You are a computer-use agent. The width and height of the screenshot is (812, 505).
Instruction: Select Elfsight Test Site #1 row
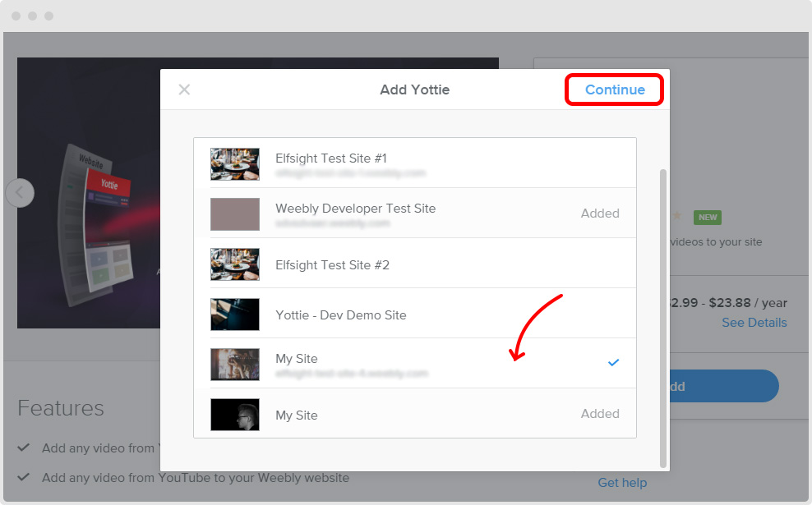click(415, 163)
